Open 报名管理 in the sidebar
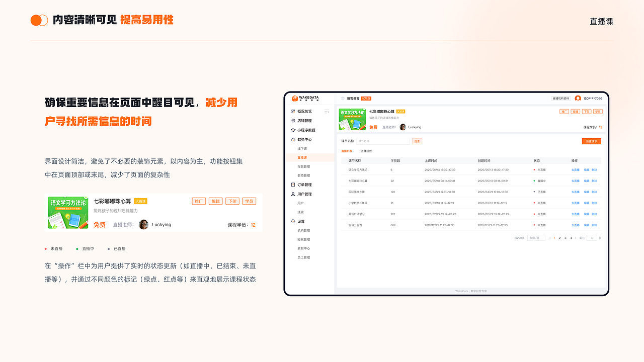644x362 pixels. [303, 166]
